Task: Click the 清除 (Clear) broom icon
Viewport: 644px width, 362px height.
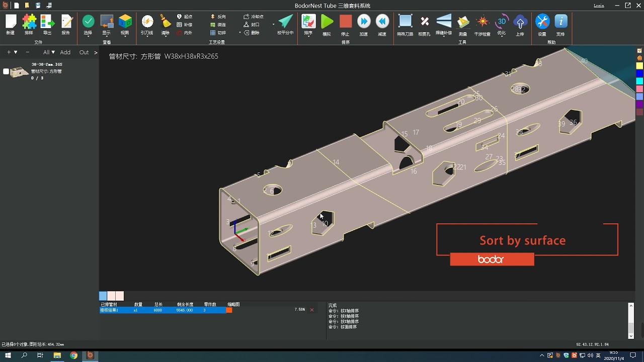Action: coord(166,21)
